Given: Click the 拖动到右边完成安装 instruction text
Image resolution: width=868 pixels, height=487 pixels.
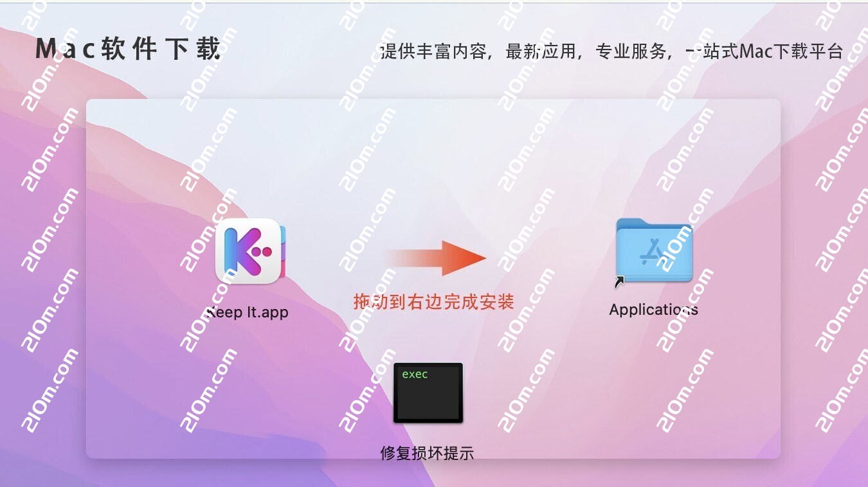Looking at the screenshot, I should click(x=434, y=301).
